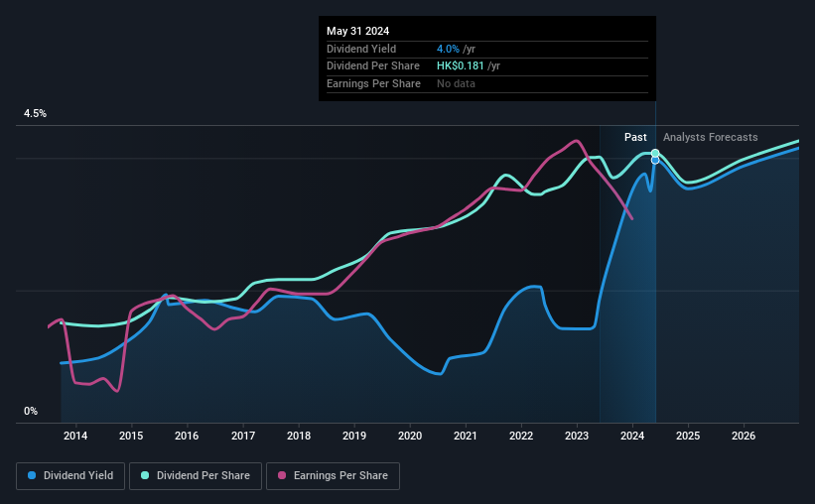The width and height of the screenshot is (815, 504).
Task: Click the HK$0.181 tooltip value
Action: pyautogui.click(x=461, y=66)
